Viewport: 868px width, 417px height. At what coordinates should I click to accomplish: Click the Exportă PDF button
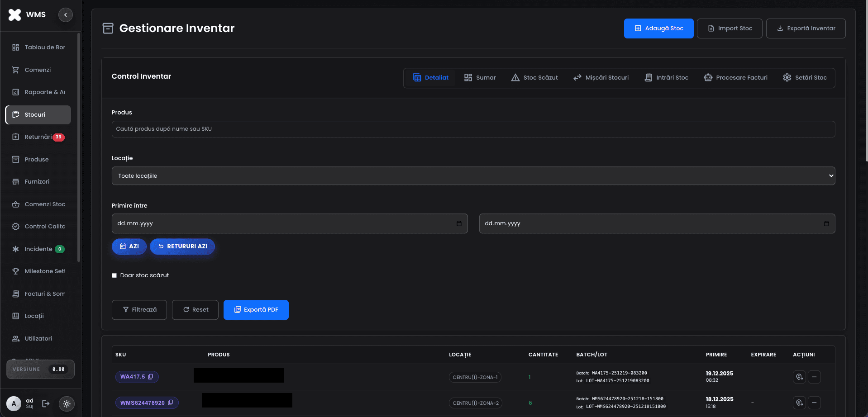256,310
